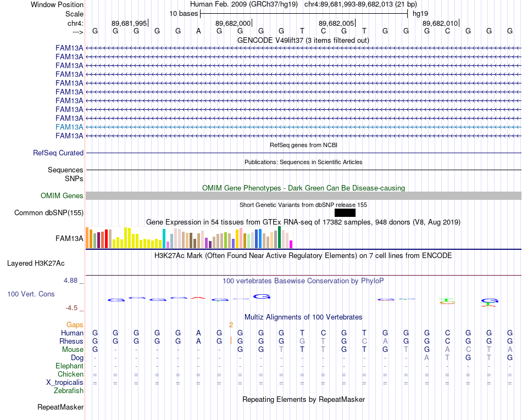The image size is (522, 420).
Task: Open the Common dbSNP(155) track label
Action: tap(49, 213)
